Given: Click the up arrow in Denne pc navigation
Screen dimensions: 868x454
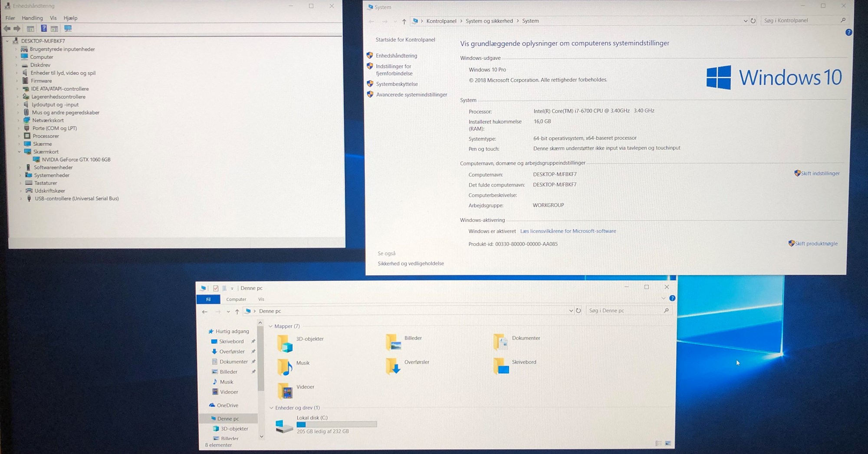Looking at the screenshot, I should coord(237,311).
